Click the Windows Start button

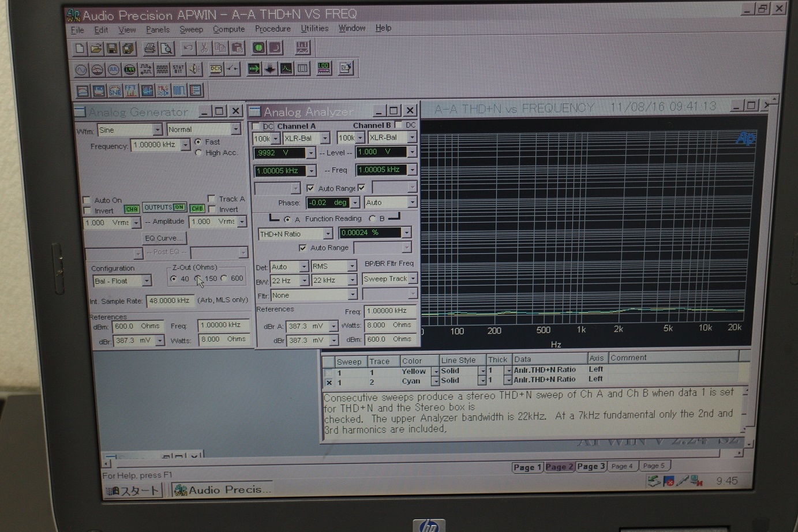(134, 491)
